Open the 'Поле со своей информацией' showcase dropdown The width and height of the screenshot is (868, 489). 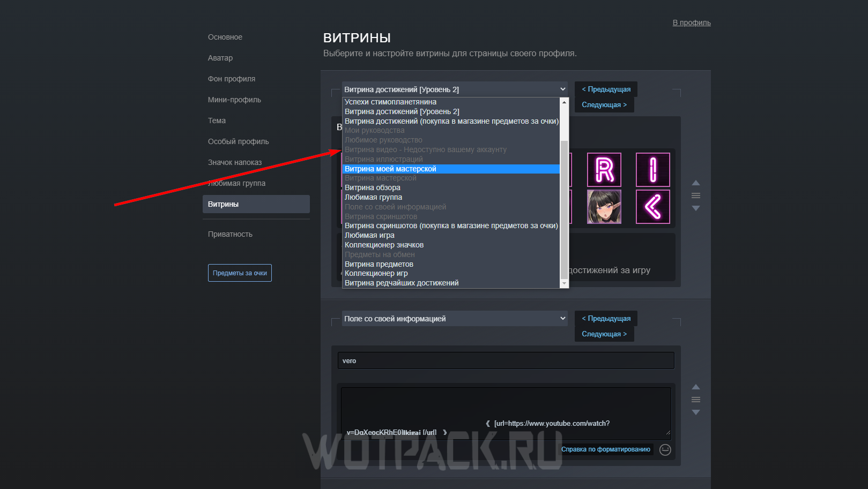click(x=455, y=319)
